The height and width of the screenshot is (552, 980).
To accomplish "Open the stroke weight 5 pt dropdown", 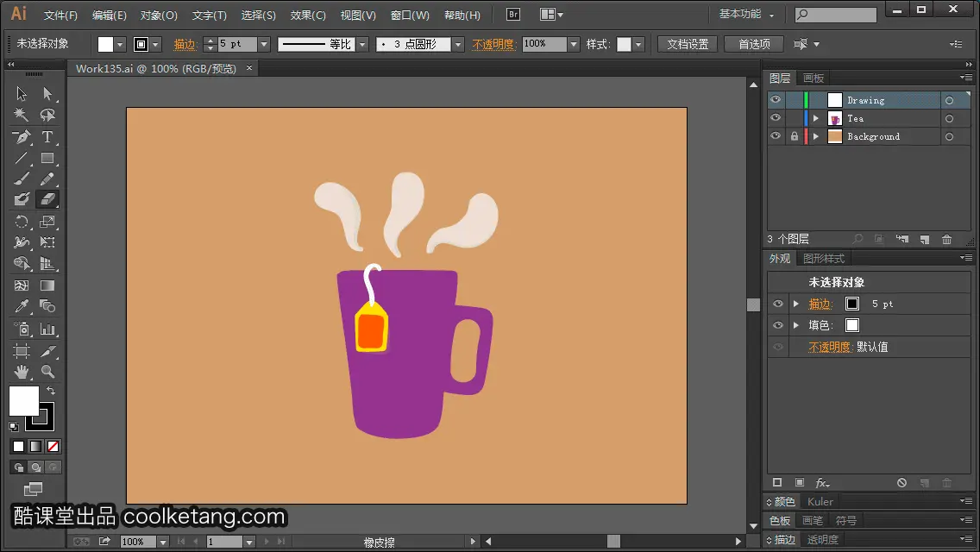I will [264, 44].
